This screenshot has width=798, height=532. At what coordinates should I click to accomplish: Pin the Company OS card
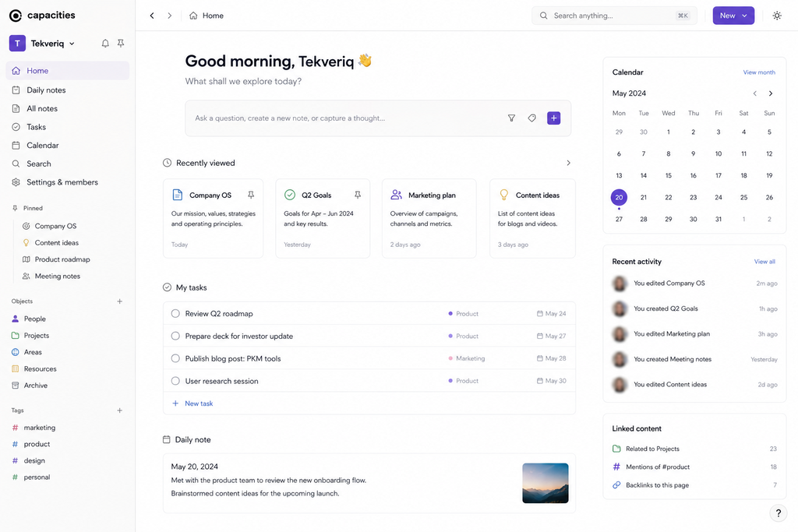pos(251,195)
